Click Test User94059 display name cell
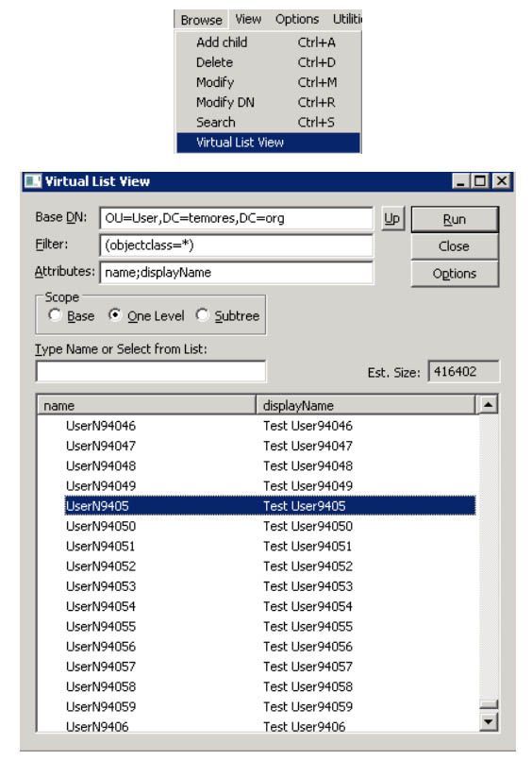Viewport: 532px width, 760px height. pyautogui.click(x=308, y=707)
